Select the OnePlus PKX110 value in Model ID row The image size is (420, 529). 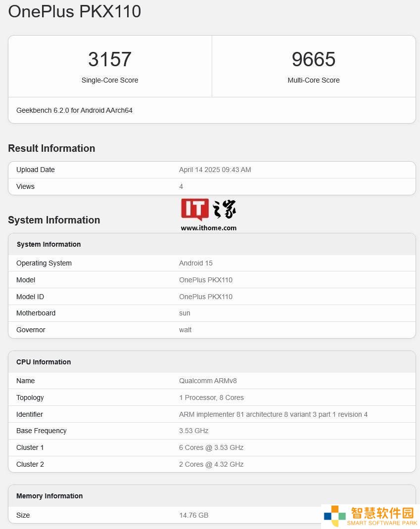pyautogui.click(x=206, y=297)
